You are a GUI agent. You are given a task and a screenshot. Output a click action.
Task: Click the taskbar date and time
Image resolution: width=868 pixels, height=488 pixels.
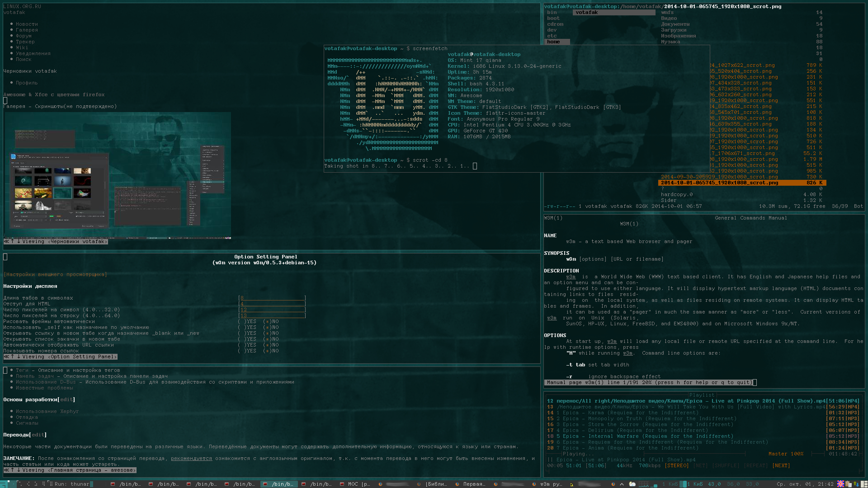coord(805,484)
